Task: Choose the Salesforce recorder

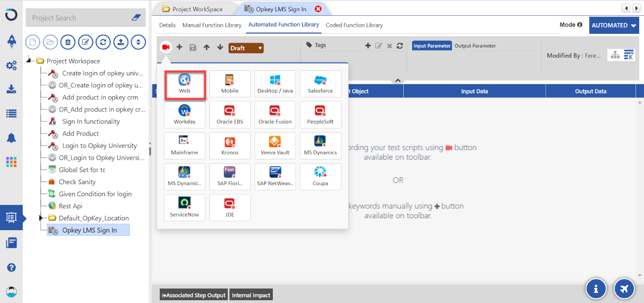Action: click(x=320, y=84)
